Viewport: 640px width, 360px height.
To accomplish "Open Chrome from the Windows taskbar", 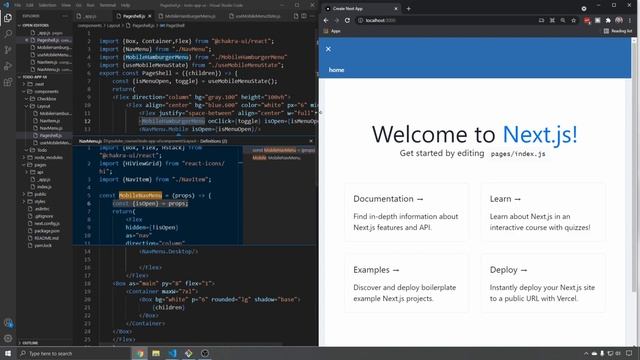I will (x=140, y=353).
